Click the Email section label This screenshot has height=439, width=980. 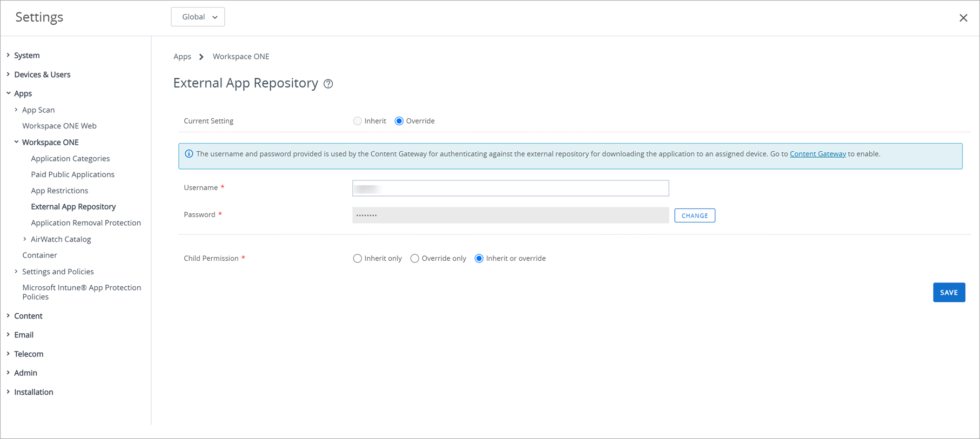(x=24, y=335)
